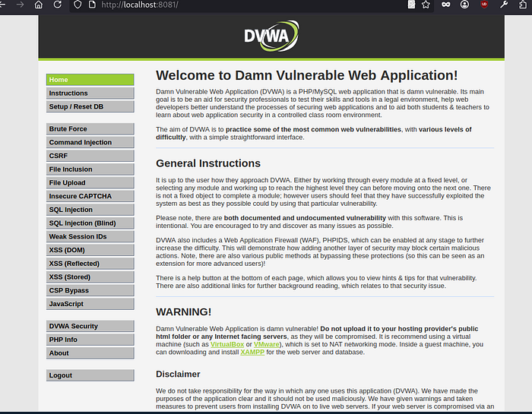This screenshot has height=414, width=532.
Task: Open the JavaScript module
Action: (x=90, y=304)
